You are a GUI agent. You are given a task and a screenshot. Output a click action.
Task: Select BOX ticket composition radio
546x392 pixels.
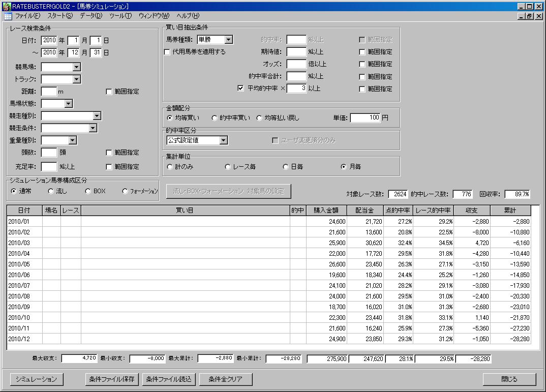point(88,191)
